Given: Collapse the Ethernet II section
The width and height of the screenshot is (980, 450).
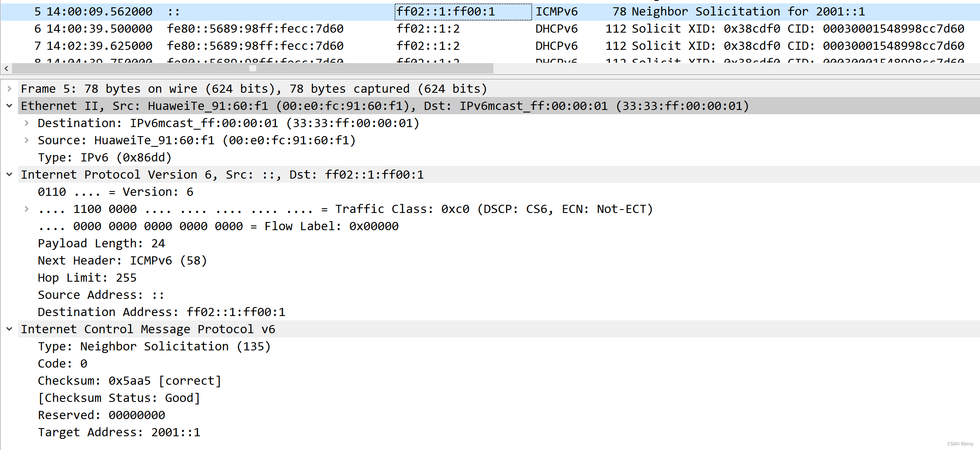Looking at the screenshot, I should (9, 106).
